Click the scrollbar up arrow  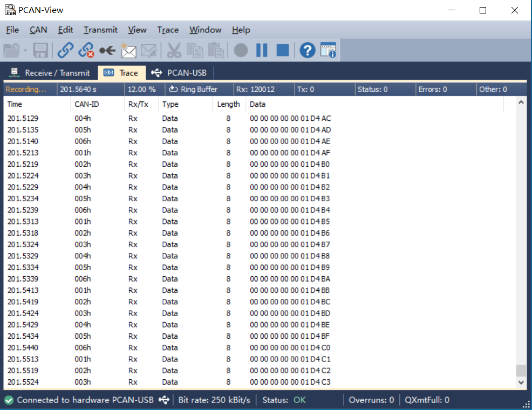pos(521,102)
